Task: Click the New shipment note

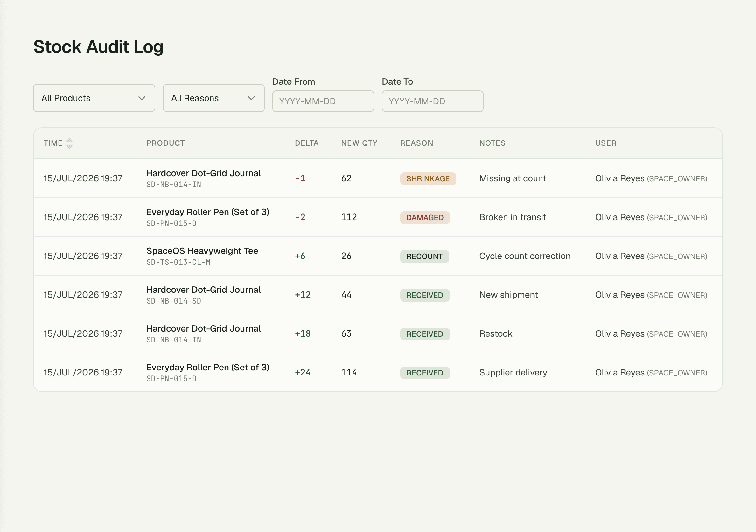Action: click(508, 295)
